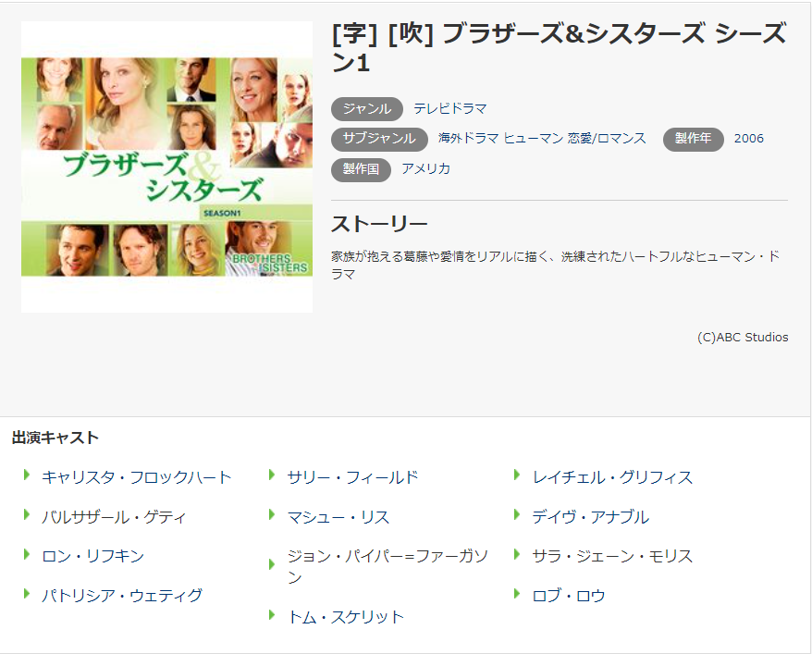The width and height of the screenshot is (812, 654).
Task: Open cast member サリー・フィールド
Action: tap(352, 477)
